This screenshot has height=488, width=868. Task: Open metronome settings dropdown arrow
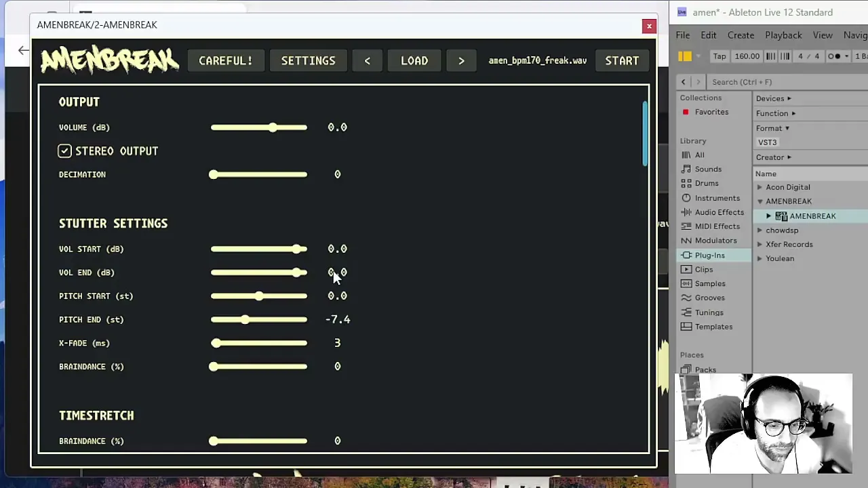pos(846,57)
